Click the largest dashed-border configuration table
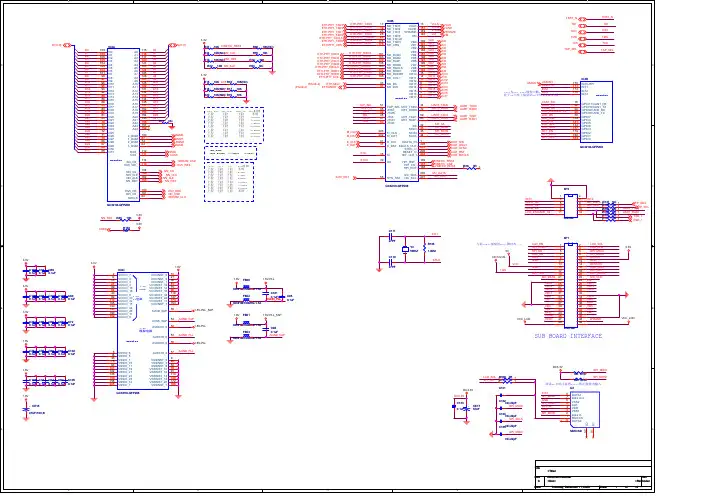Image resolution: width=702 pixels, height=496 pixels. [x=233, y=126]
